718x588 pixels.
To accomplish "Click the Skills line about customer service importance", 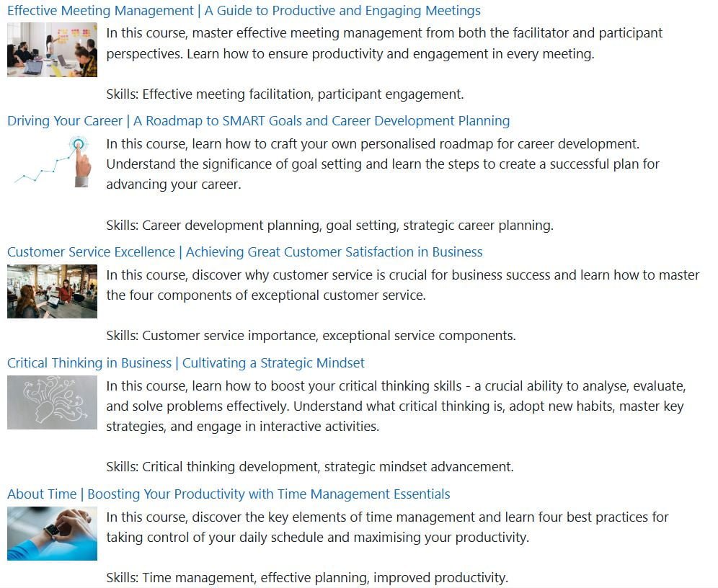I will click(311, 336).
